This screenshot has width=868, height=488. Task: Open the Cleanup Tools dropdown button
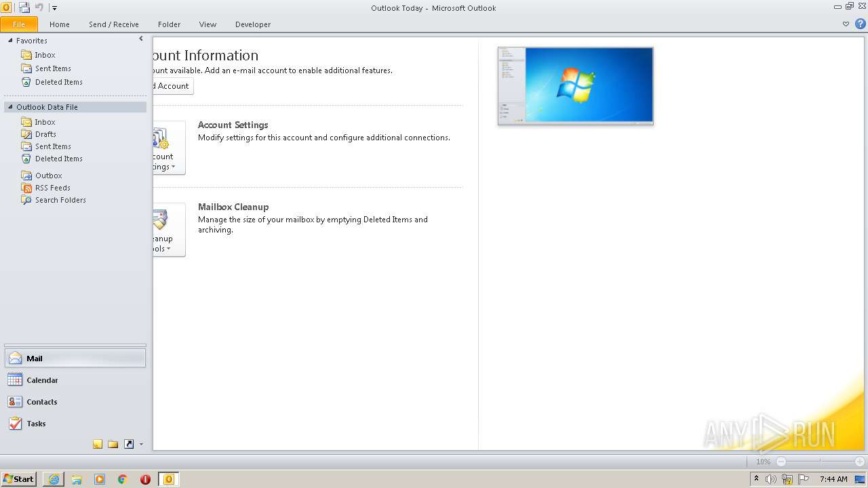point(169,230)
